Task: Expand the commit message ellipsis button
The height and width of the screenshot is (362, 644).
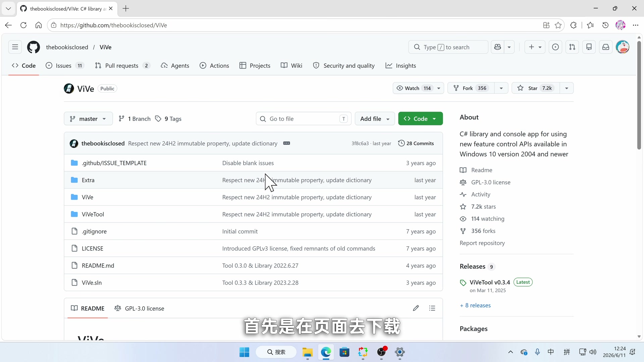Action: [286, 143]
